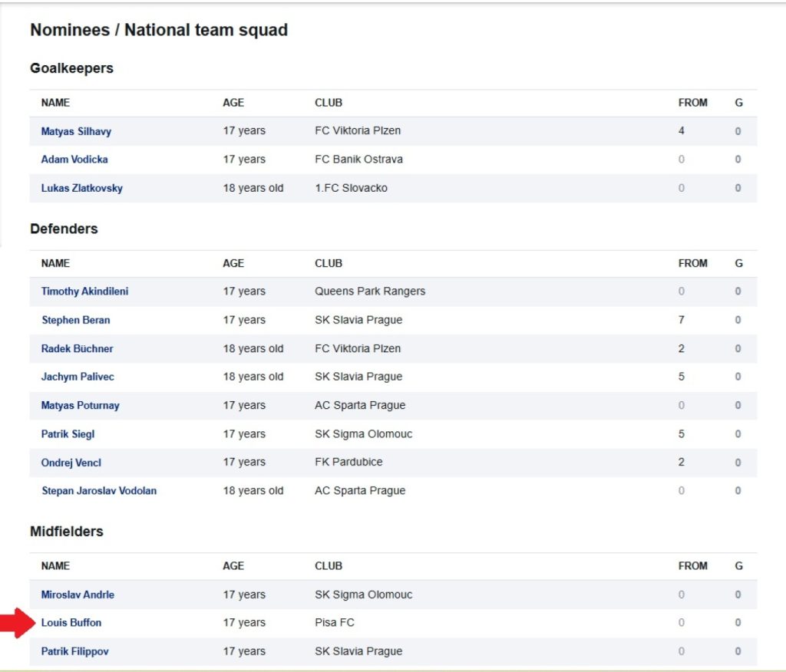Image resolution: width=786 pixels, height=672 pixels.
Task: Click Midfielders FROM column header
Action: (692, 566)
